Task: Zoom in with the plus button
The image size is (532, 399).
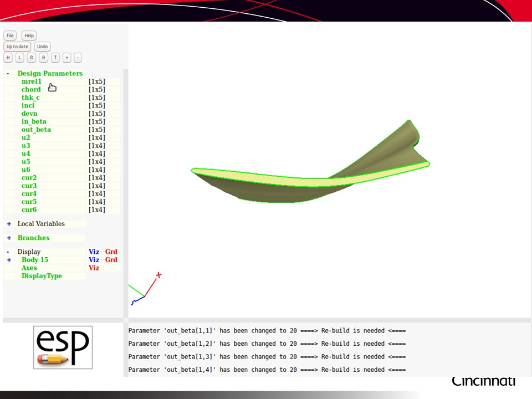Action: [x=66, y=58]
